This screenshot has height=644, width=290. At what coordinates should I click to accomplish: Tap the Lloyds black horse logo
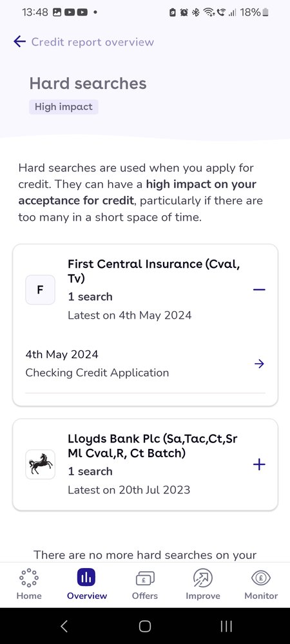(x=40, y=464)
